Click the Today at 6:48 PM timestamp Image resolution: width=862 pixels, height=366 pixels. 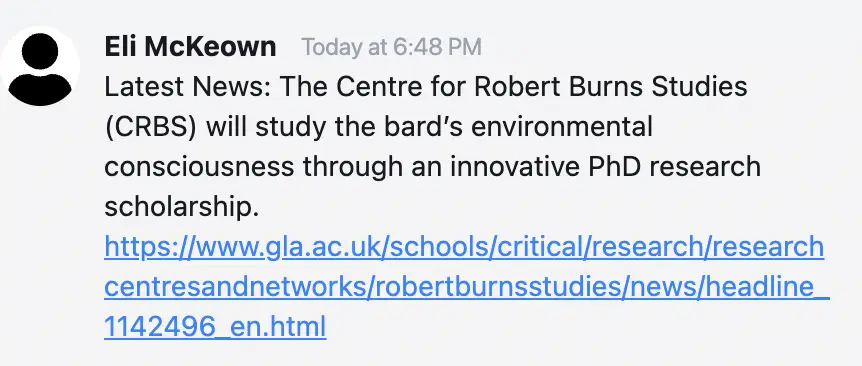pos(391,47)
